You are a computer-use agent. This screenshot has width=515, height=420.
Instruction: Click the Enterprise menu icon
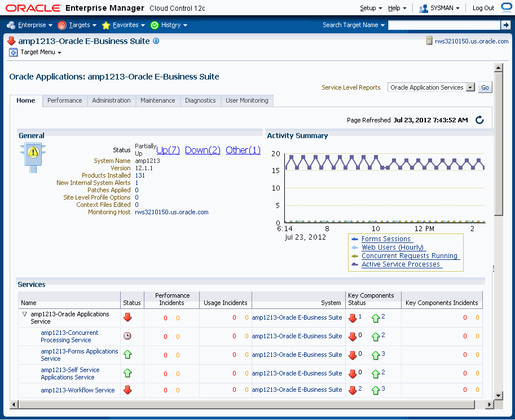(x=11, y=25)
